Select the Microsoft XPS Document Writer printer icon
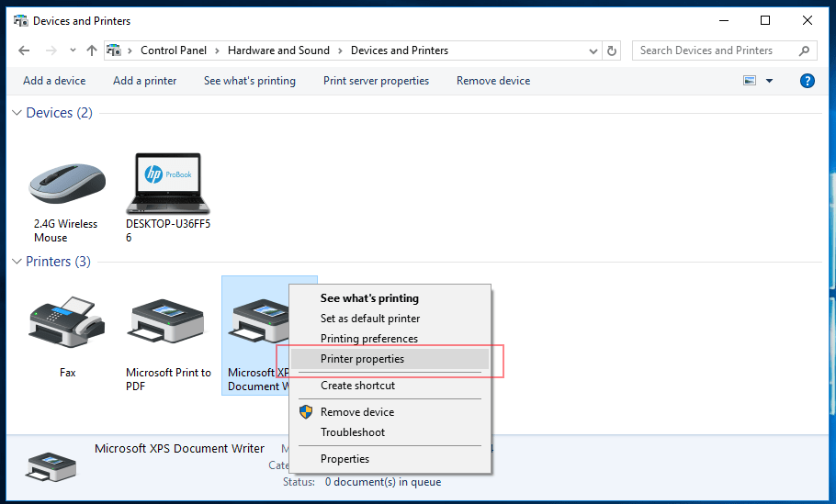The image size is (836, 504). click(258, 322)
